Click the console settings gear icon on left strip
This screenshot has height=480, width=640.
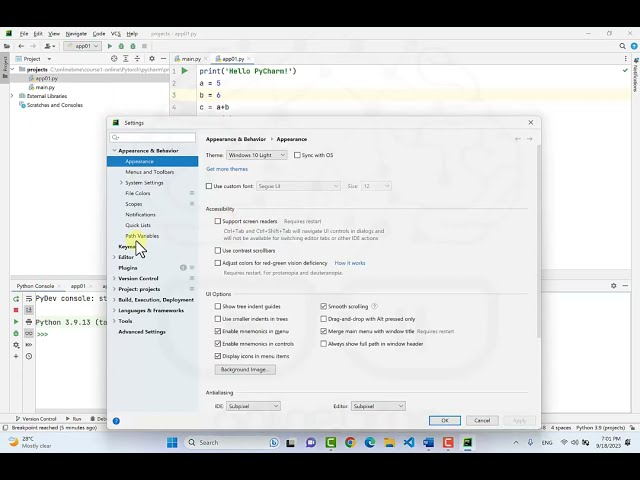click(x=16, y=345)
